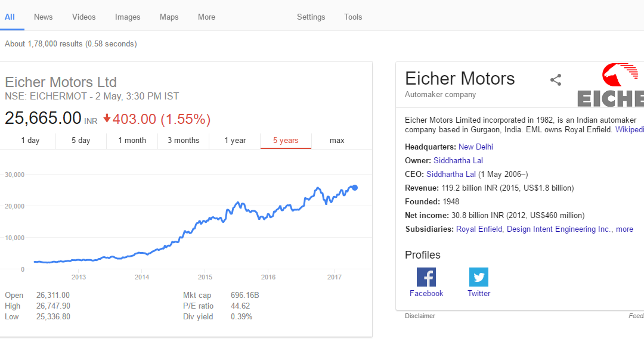644x339 pixels.
Task: Open the Disclaimer link below panel
Action: tap(420, 316)
